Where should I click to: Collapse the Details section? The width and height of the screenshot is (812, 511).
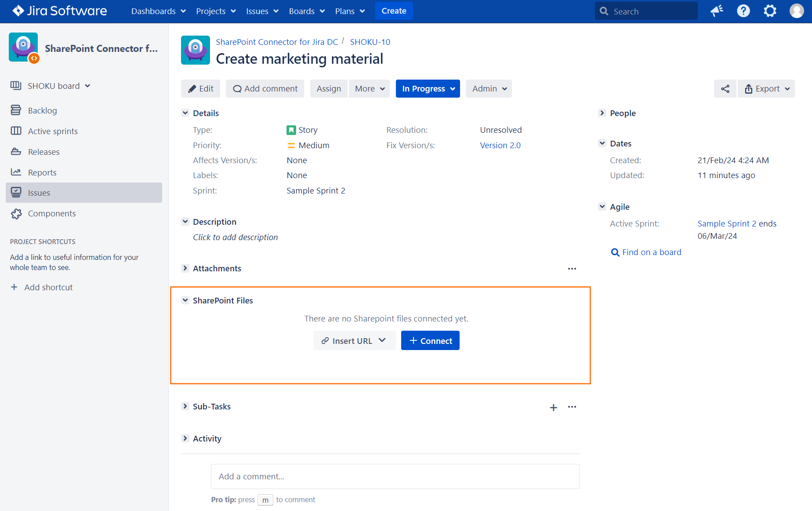coord(185,113)
